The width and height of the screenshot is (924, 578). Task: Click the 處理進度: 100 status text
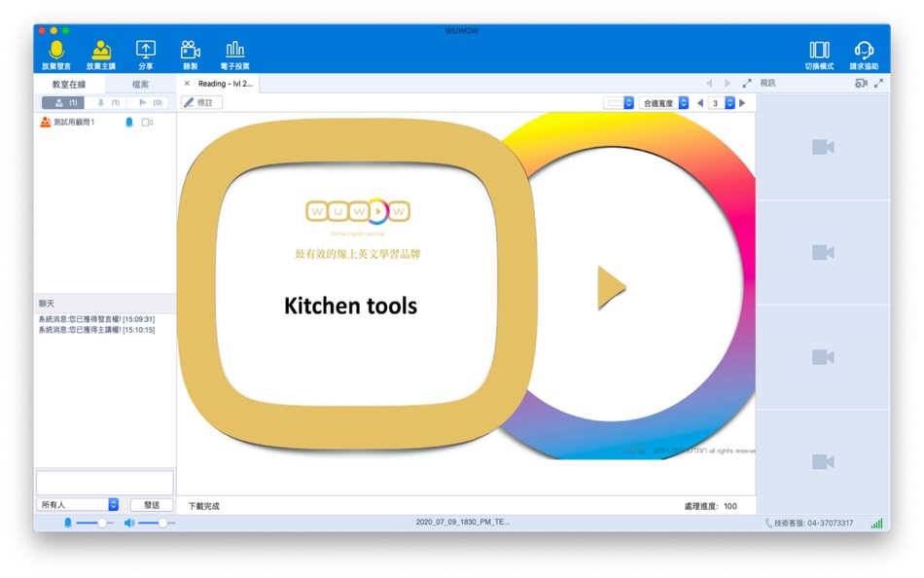pyautogui.click(x=710, y=506)
